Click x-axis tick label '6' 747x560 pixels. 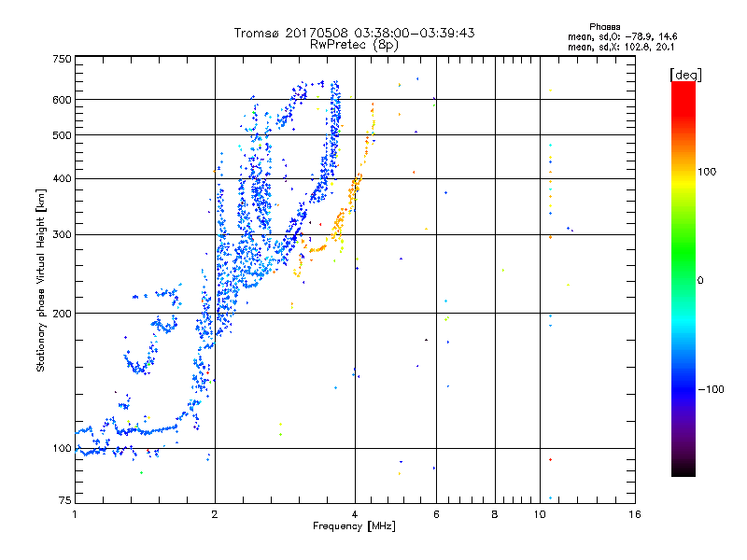436,514
